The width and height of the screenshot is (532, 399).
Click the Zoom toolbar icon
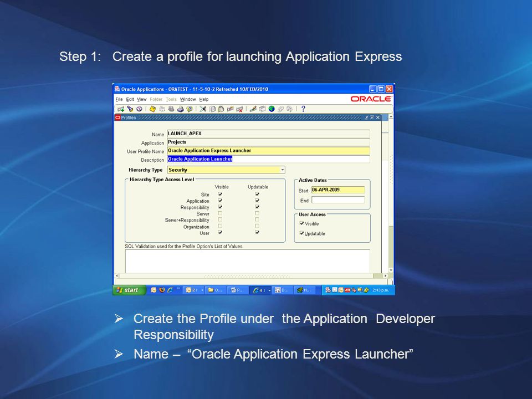pyautogui.click(x=262, y=109)
